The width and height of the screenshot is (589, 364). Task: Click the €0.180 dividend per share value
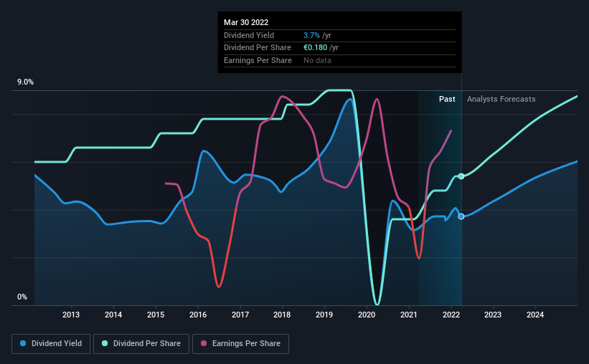[x=315, y=48]
